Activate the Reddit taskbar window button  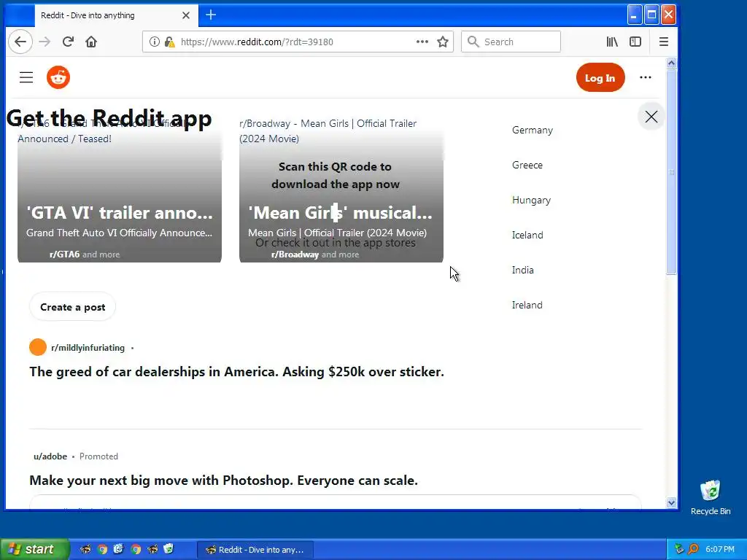255,550
